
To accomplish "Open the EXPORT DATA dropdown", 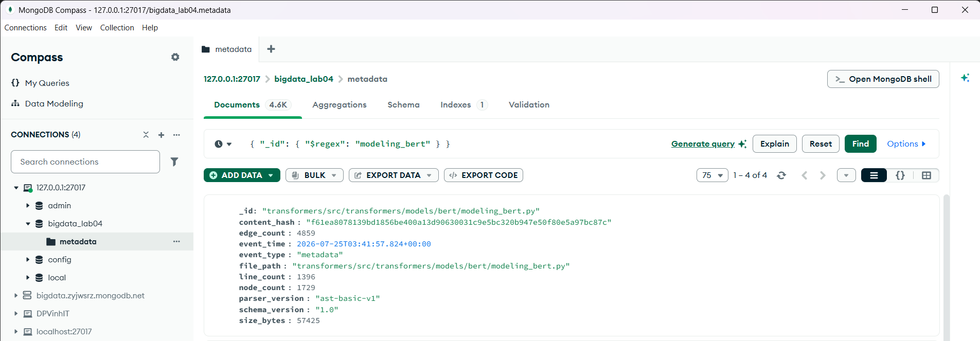I will click(x=394, y=175).
